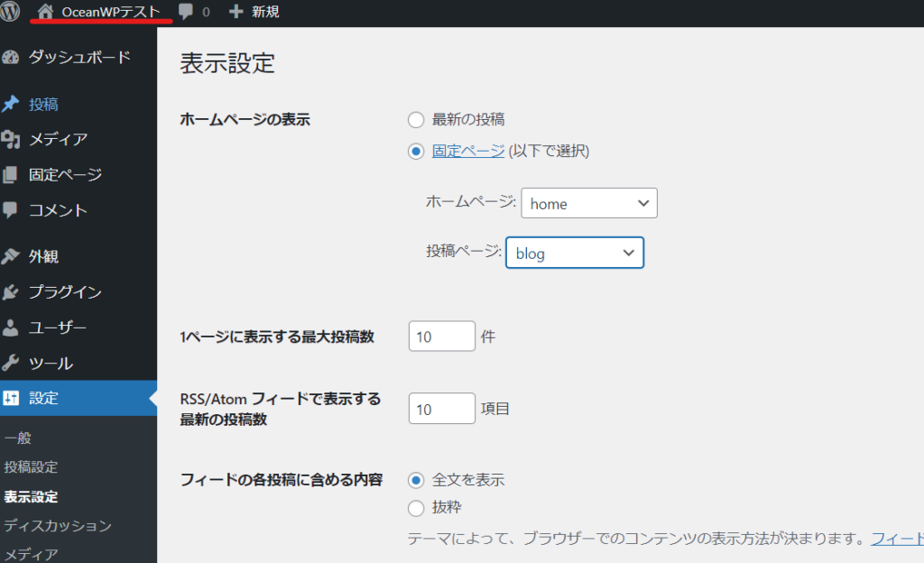Click the 1ページに表示する最大投稿数 label

[277, 337]
